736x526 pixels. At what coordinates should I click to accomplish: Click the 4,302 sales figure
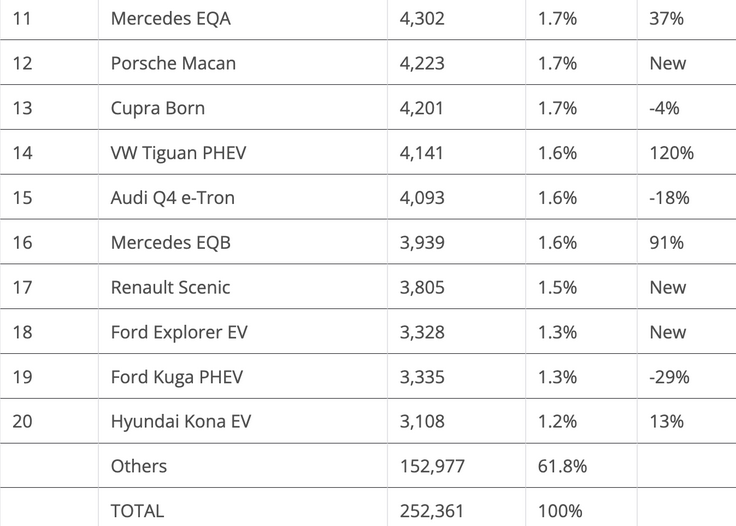[x=421, y=18]
